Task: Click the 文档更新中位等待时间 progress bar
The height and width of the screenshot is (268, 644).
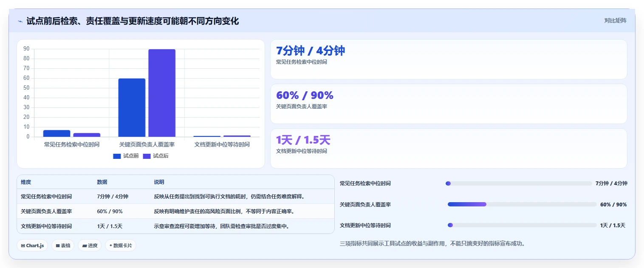Action: [x=522, y=225]
